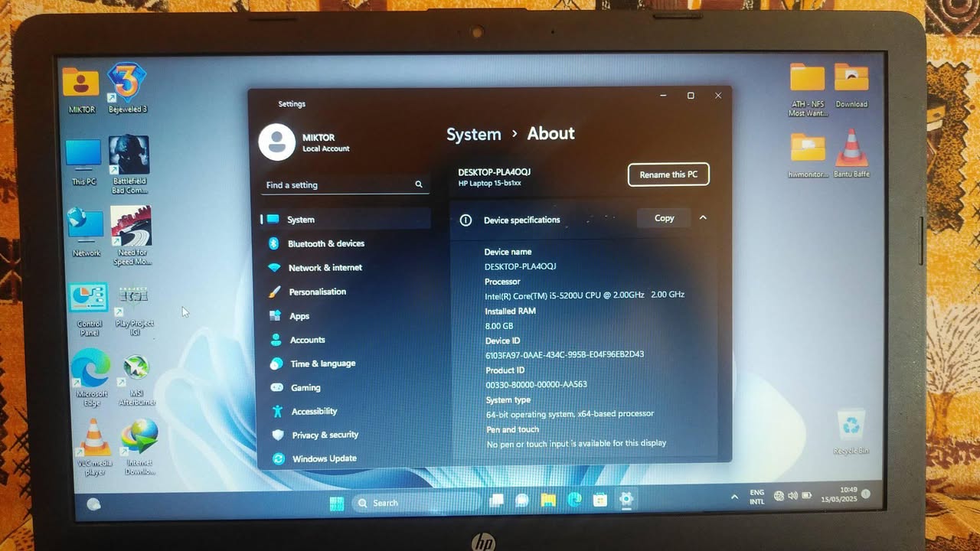
Task: Select Microsoft Edge desktop shortcut
Action: [91, 379]
